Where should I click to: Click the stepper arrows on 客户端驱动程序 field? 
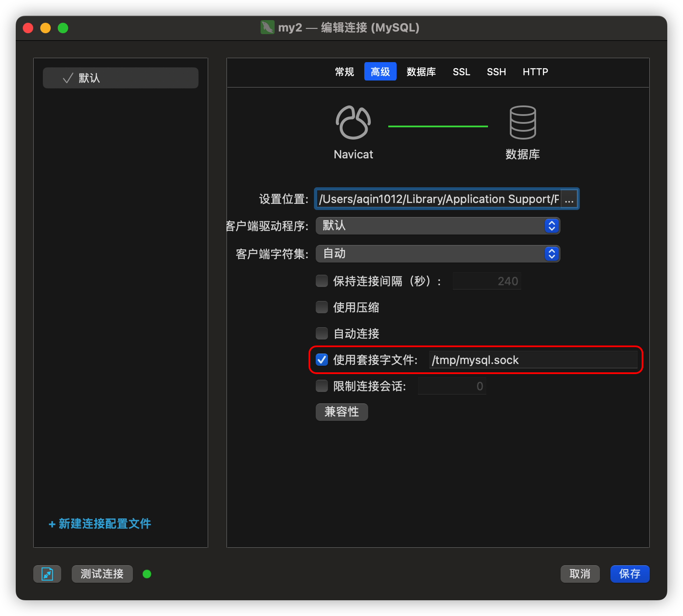(551, 226)
